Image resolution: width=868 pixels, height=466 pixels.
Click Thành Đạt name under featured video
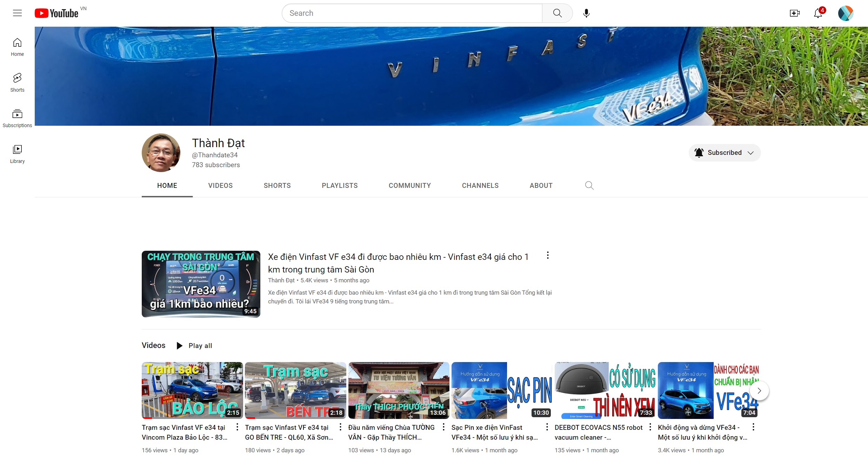click(x=281, y=280)
